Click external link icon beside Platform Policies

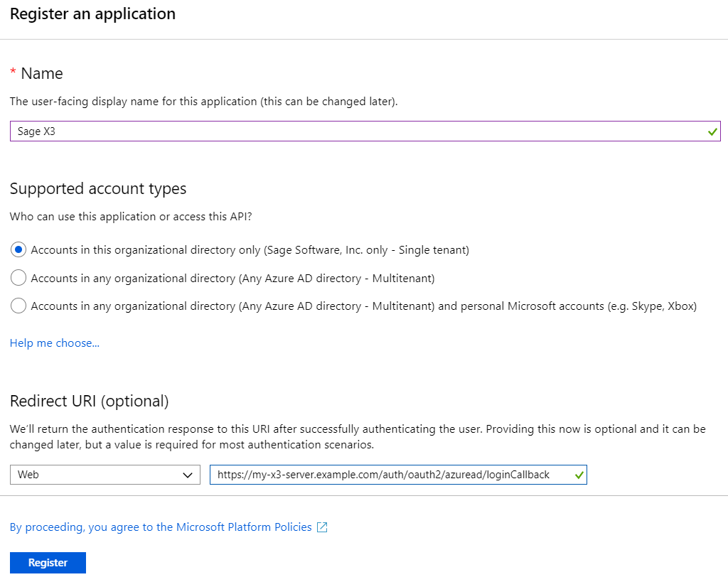click(322, 527)
